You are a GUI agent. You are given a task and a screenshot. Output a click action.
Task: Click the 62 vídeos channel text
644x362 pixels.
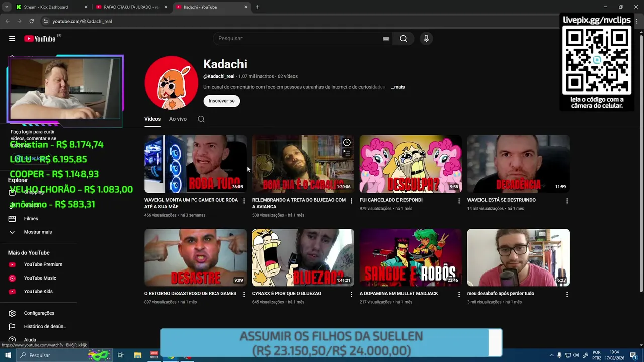click(x=287, y=76)
